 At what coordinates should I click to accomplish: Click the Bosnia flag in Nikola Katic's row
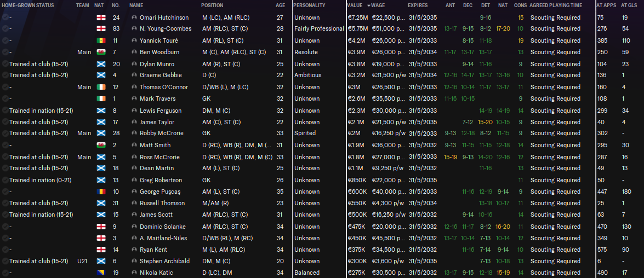pyautogui.click(x=101, y=273)
